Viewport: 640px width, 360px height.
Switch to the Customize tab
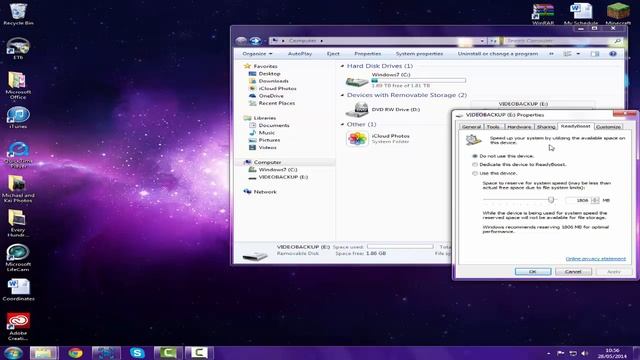[608, 127]
